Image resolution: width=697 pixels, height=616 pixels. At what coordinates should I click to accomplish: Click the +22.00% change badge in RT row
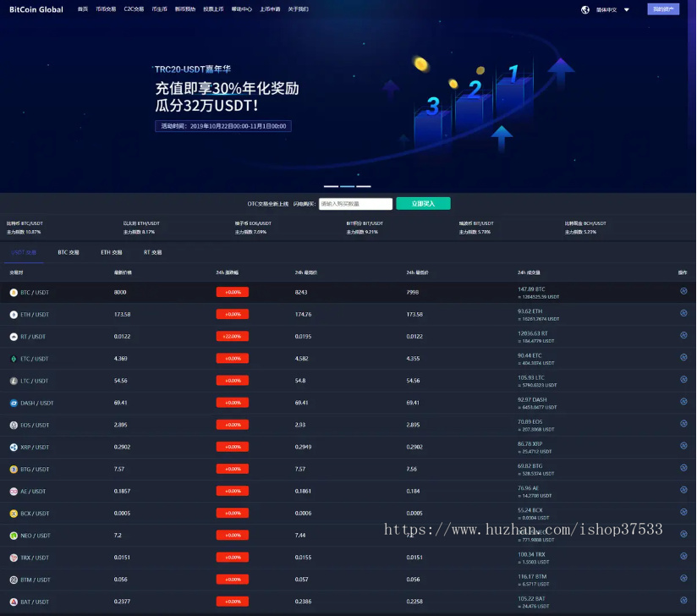[x=233, y=337]
